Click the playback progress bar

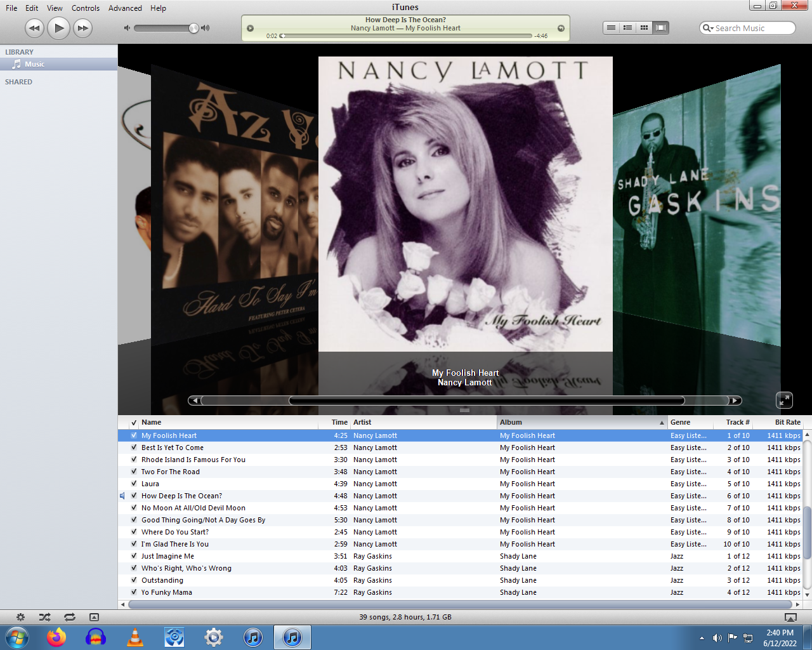(406, 36)
